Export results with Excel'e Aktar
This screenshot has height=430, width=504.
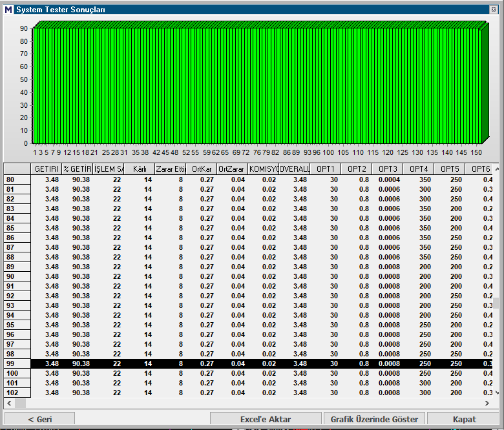click(266, 420)
